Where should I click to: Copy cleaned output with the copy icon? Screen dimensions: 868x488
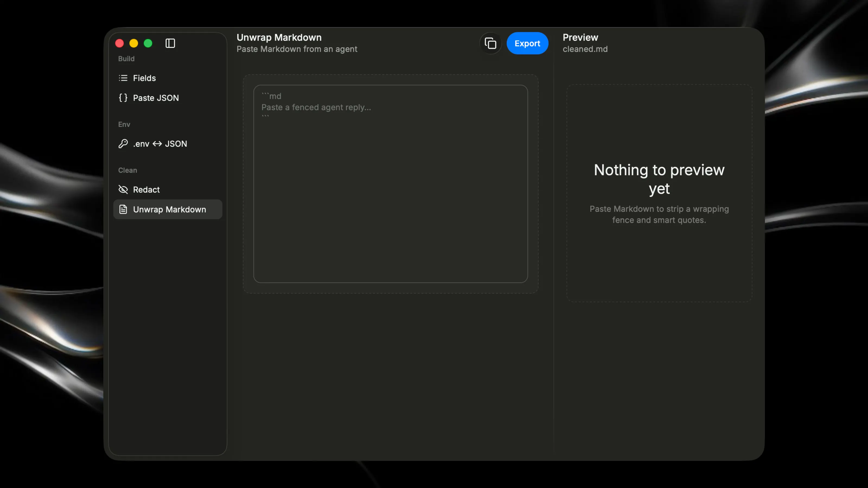(490, 43)
